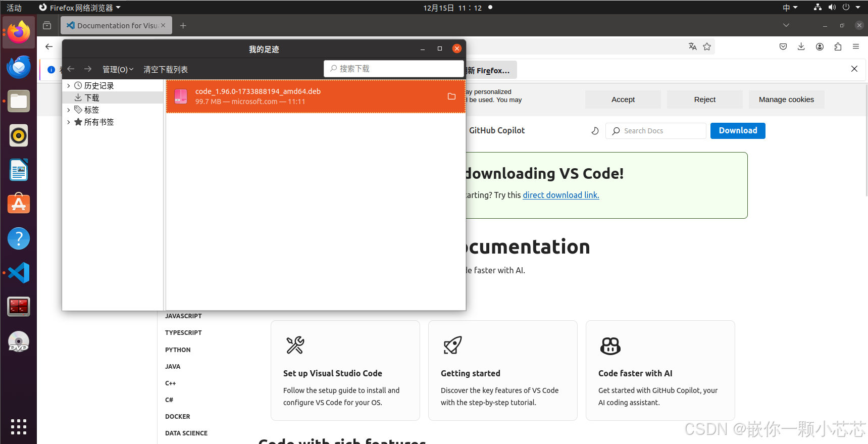Open Set up Visual Studio Code card
Image resolution: width=868 pixels, height=444 pixels.
click(x=345, y=370)
